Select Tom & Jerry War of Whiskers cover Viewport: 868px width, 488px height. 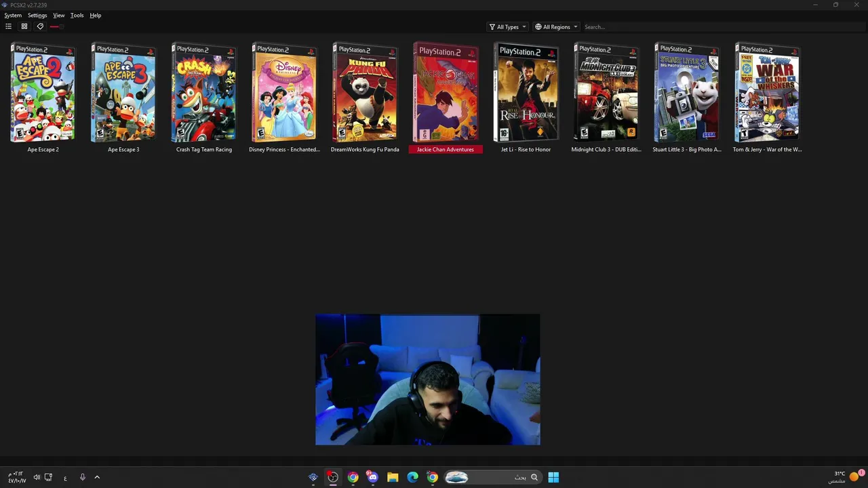768,93
